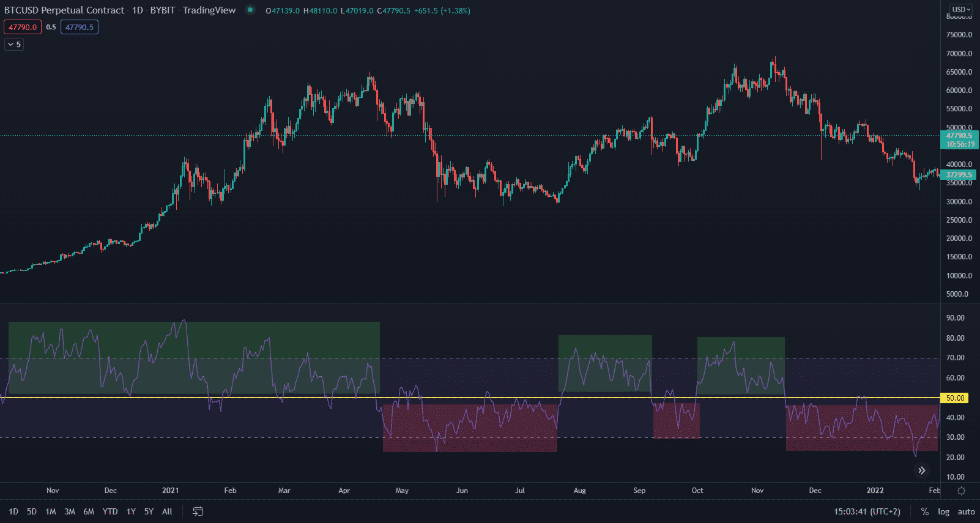Viewport: 980px width, 523px height.
Task: Click the blue buy price 47790.5 box
Action: pos(80,27)
